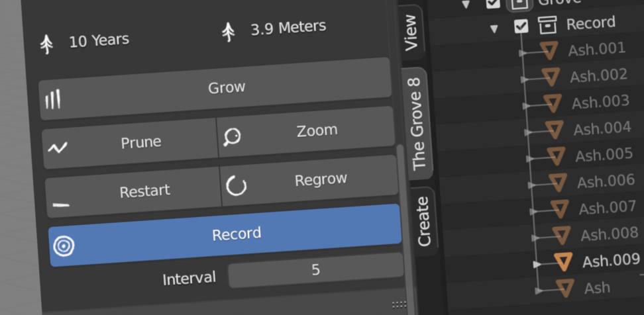Click the mesh icon of Ash.007
The width and height of the screenshot is (644, 315).
coord(559,208)
